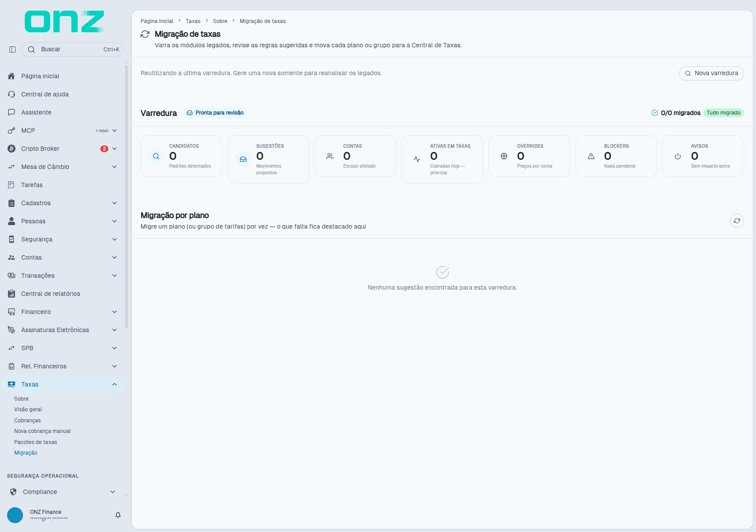Viewport: 756px width, 532px height.
Task: Click the ONZ Finance user avatar
Action: [15, 515]
